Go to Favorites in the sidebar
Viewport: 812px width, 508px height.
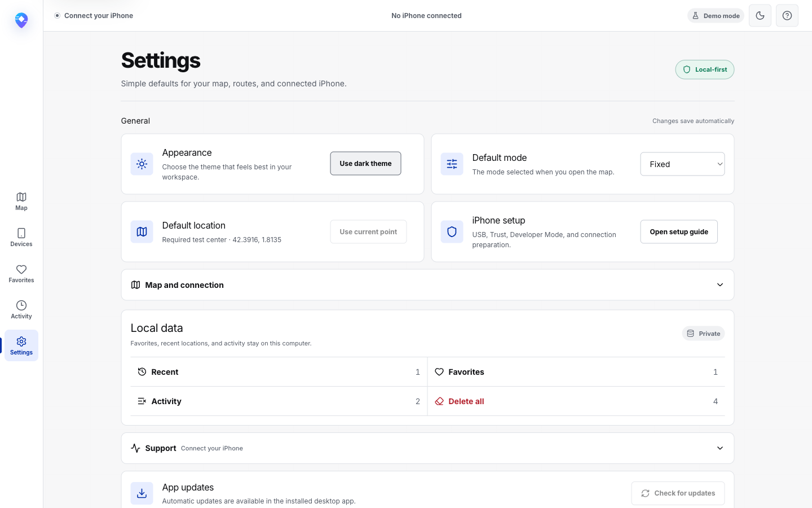[21, 273]
